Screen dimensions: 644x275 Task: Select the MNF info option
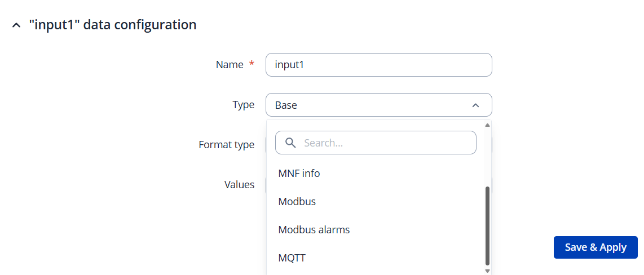coord(299,174)
